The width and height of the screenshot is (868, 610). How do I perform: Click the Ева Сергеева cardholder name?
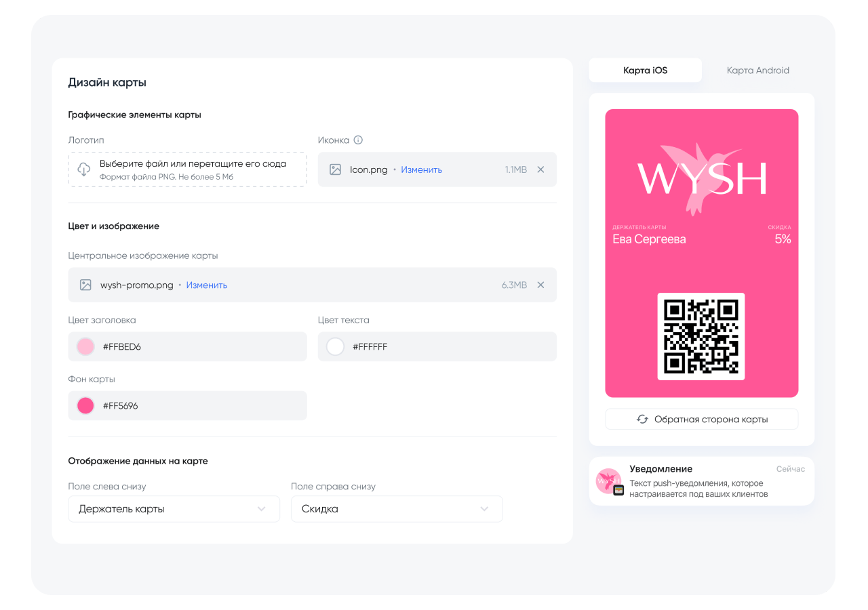tap(649, 239)
